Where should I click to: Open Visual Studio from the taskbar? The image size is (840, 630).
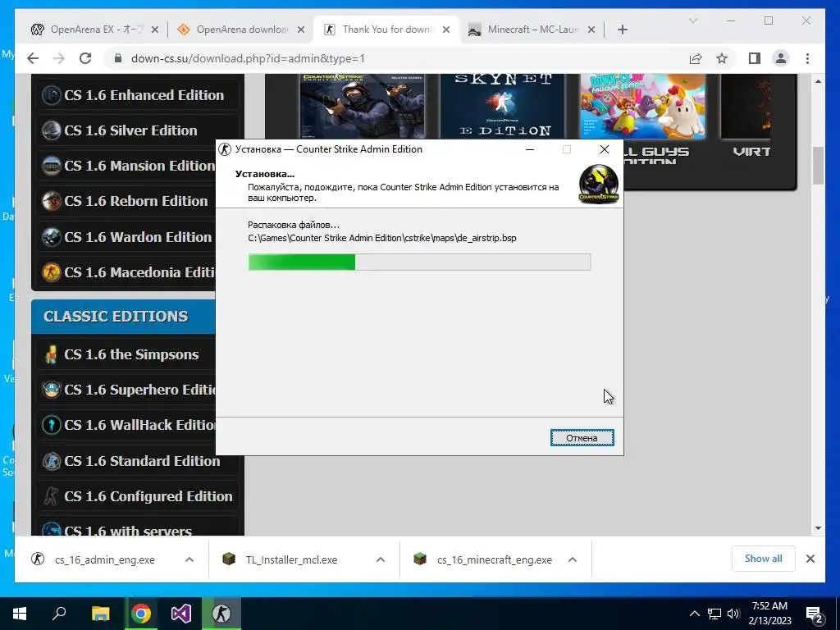[x=181, y=614]
